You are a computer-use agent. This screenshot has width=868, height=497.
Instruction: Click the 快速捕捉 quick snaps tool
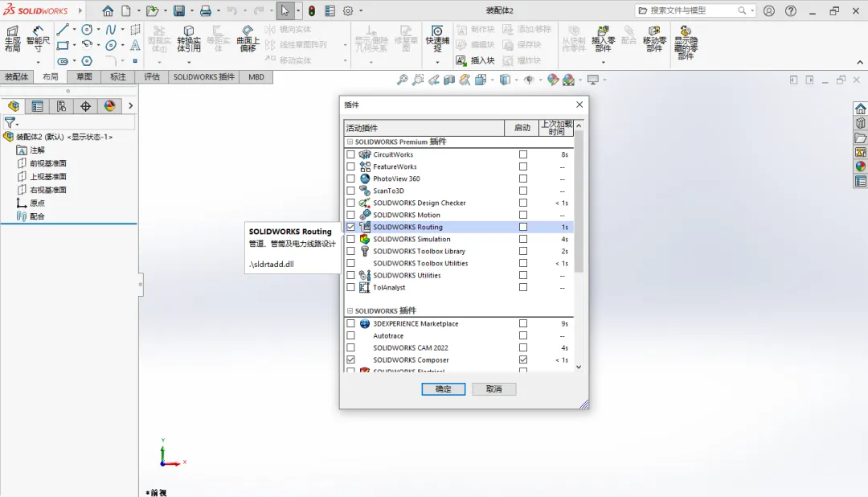437,39
